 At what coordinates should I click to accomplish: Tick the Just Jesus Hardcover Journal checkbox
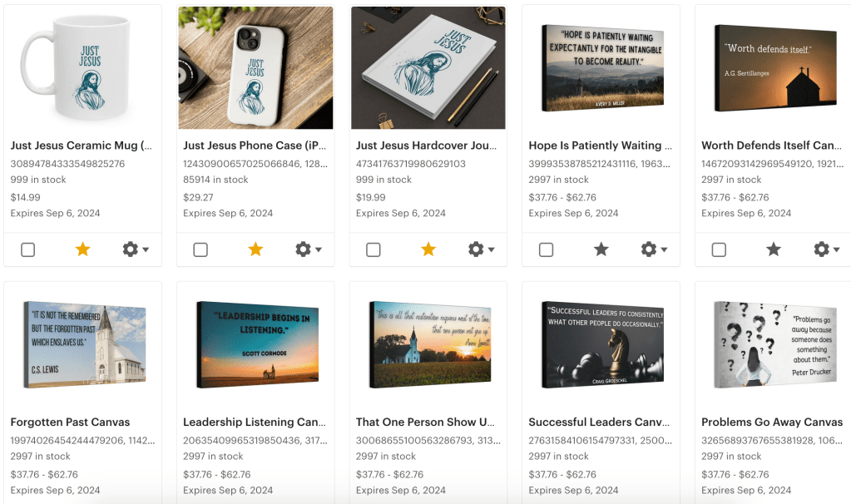(x=374, y=250)
